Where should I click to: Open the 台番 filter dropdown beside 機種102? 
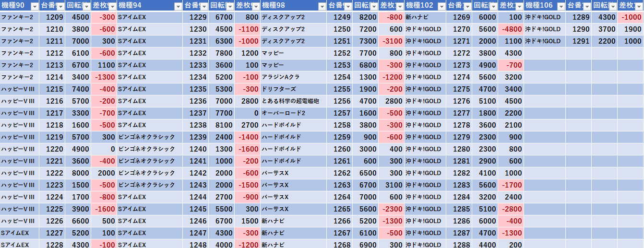(467, 6)
